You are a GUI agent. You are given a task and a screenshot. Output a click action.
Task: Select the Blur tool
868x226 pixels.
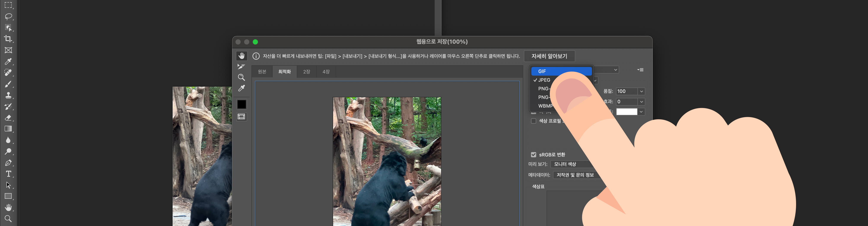point(8,140)
